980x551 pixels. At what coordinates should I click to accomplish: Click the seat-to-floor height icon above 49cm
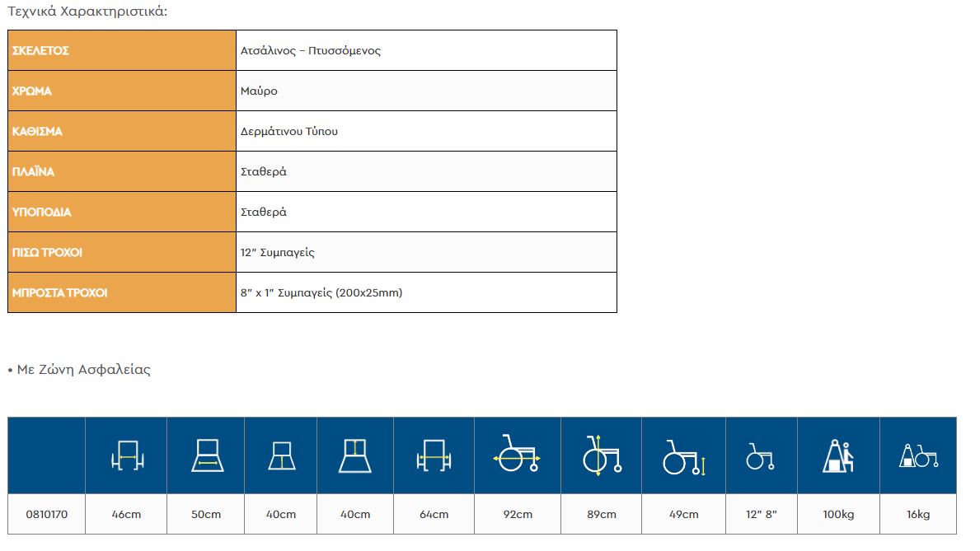(x=684, y=456)
